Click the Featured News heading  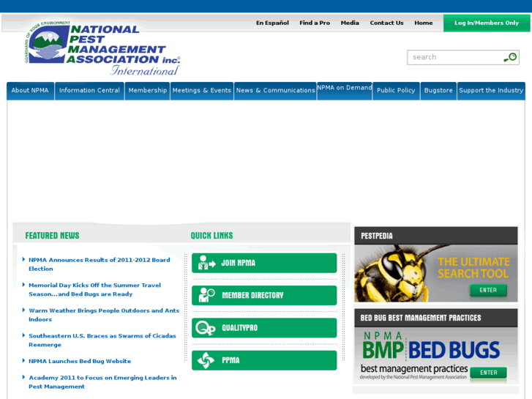(52, 235)
